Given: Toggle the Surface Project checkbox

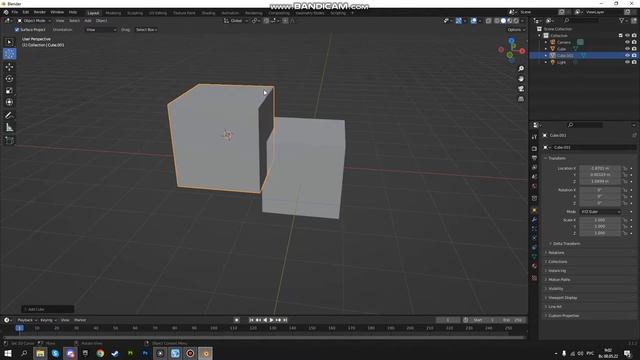Looking at the screenshot, I should click(x=17, y=30).
